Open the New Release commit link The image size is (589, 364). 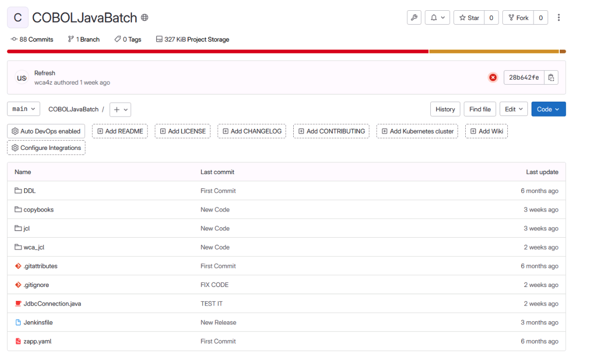click(218, 322)
